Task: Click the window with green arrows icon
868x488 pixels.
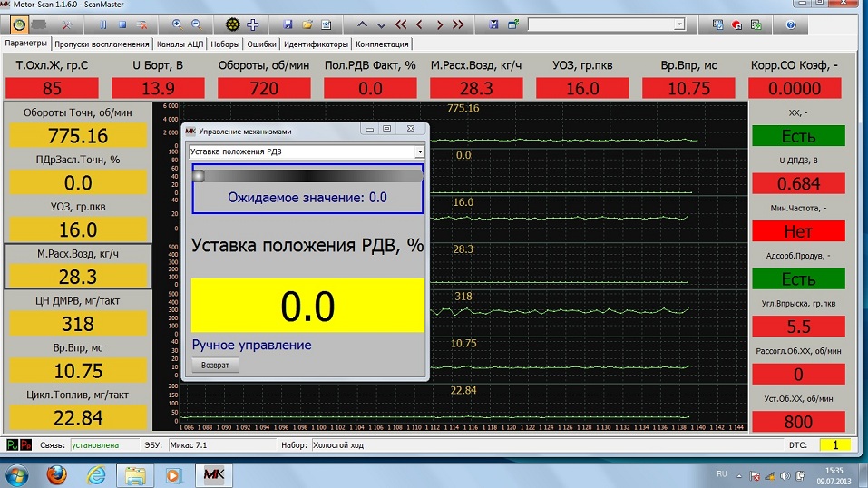Action: (x=513, y=24)
